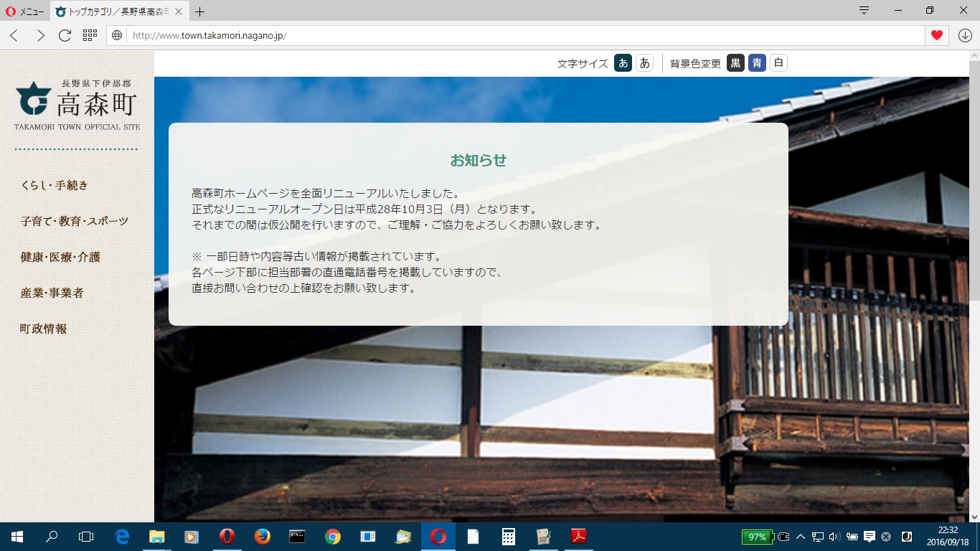This screenshot has height=551, width=980.
Task: Click the 97% battery indicator
Action: [x=757, y=537]
